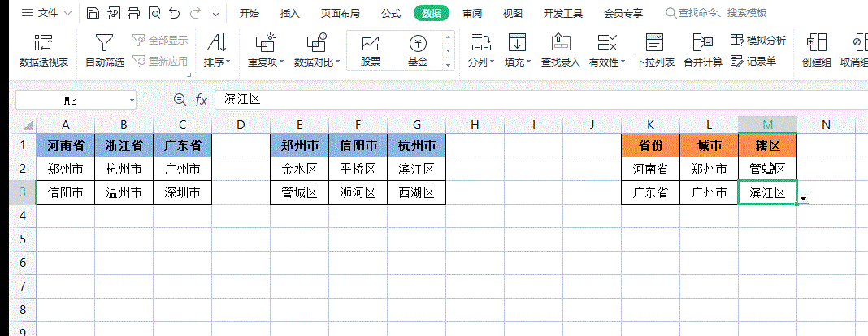The image size is (868, 336).
Task: Open the 数据透视表 pivot table tool
Action: tap(43, 50)
